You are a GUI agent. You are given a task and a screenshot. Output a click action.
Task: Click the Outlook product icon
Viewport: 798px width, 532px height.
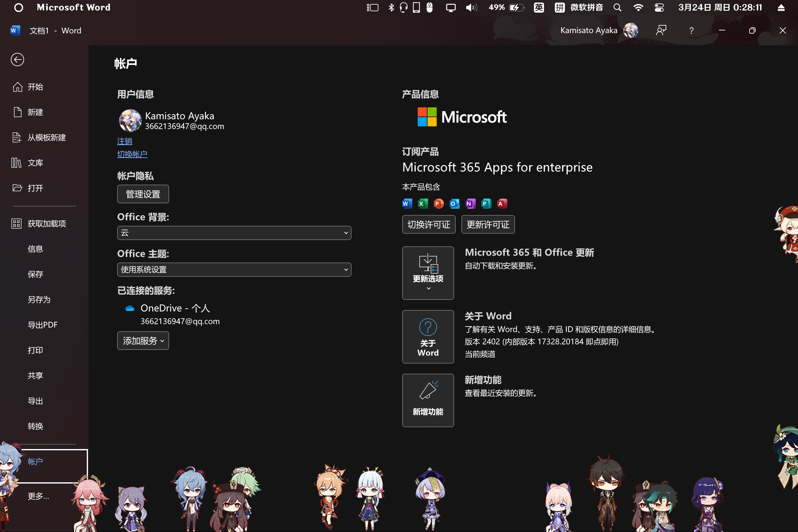tap(455, 204)
